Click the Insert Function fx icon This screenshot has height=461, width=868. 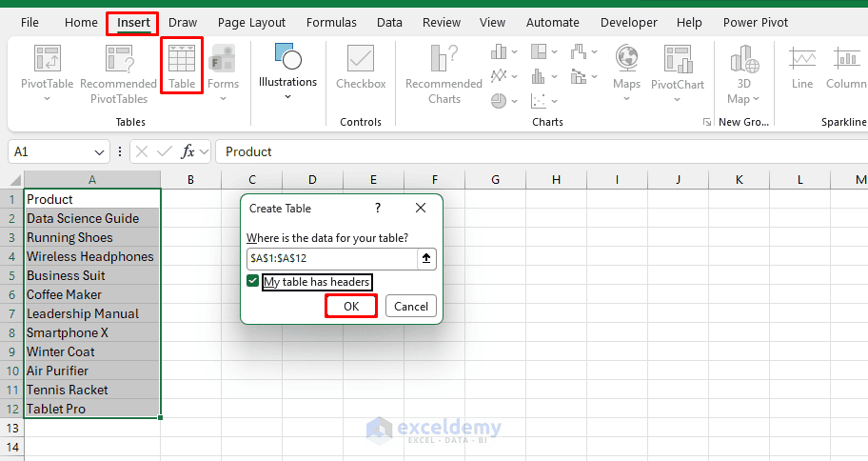click(x=187, y=151)
